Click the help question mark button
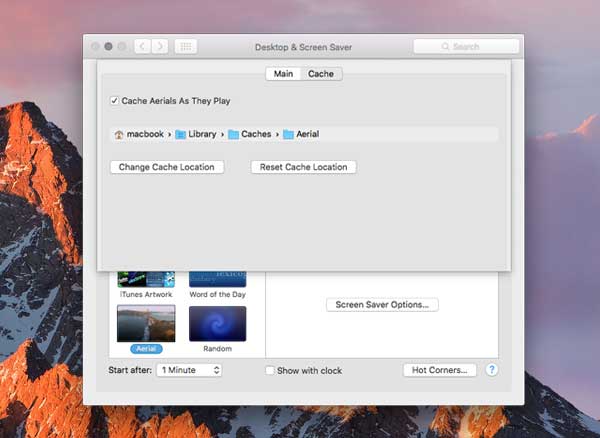The image size is (600, 438). (492, 370)
